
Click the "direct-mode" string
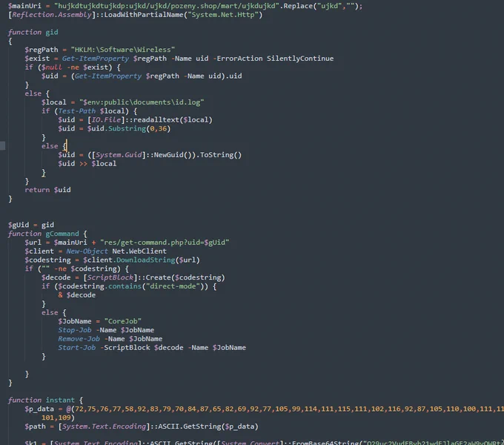(173, 286)
